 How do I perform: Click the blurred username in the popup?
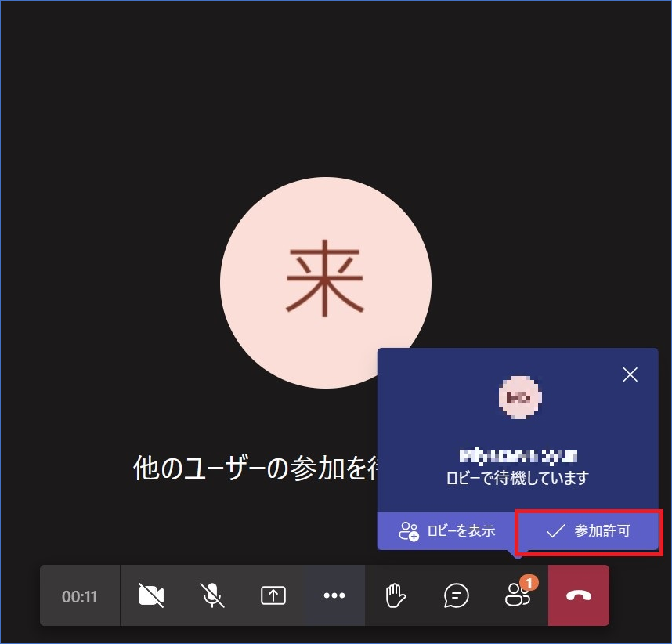point(518,455)
